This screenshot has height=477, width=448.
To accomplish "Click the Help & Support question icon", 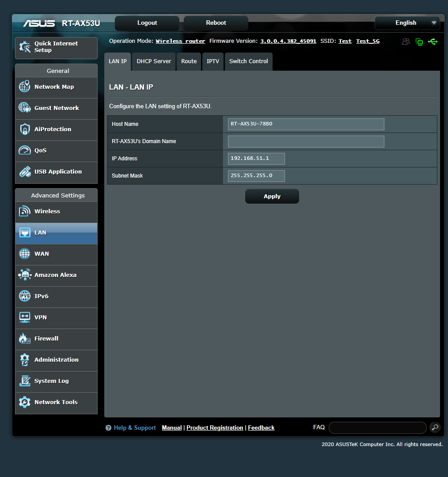I will (108, 428).
